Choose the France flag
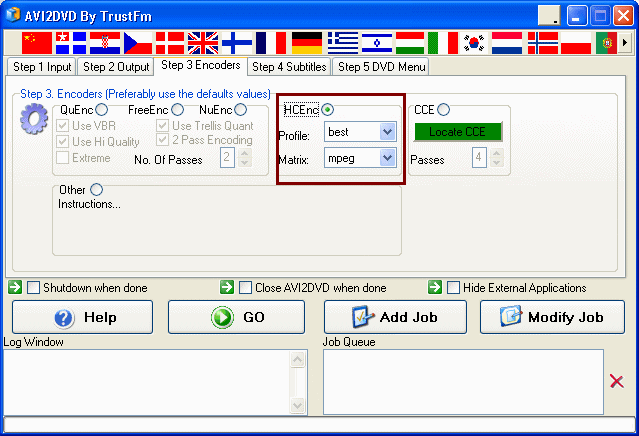The image size is (639, 436). [x=271, y=43]
